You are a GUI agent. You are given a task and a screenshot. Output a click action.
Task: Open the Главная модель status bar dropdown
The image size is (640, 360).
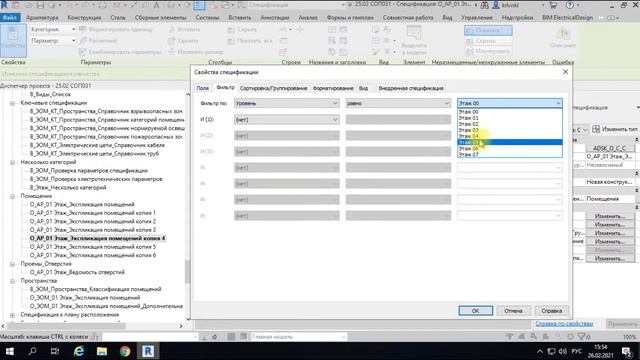pyautogui.click(x=298, y=336)
